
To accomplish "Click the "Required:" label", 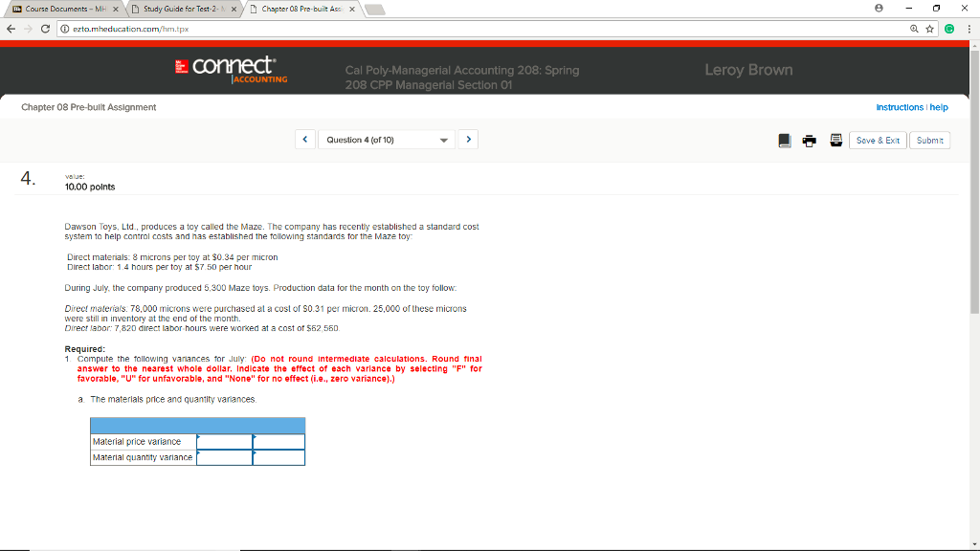I will [85, 349].
